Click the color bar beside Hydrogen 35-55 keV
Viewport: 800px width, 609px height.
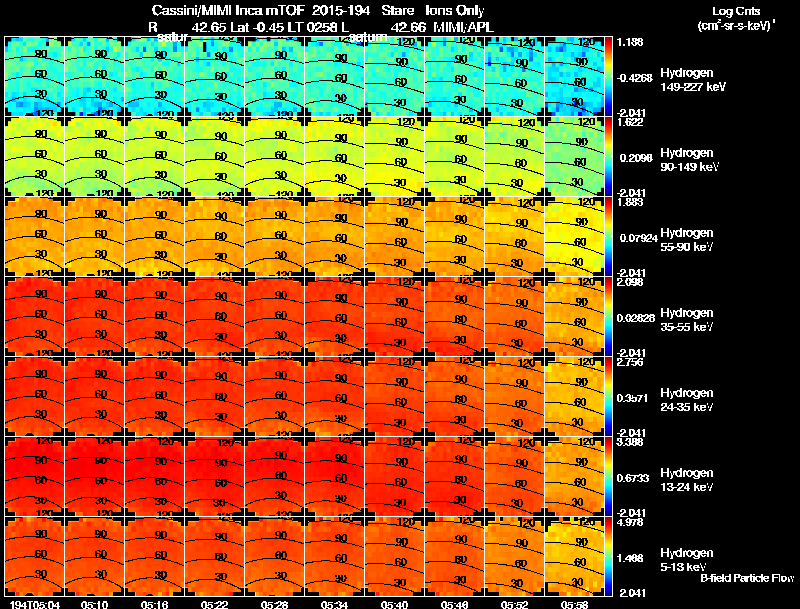(608, 317)
